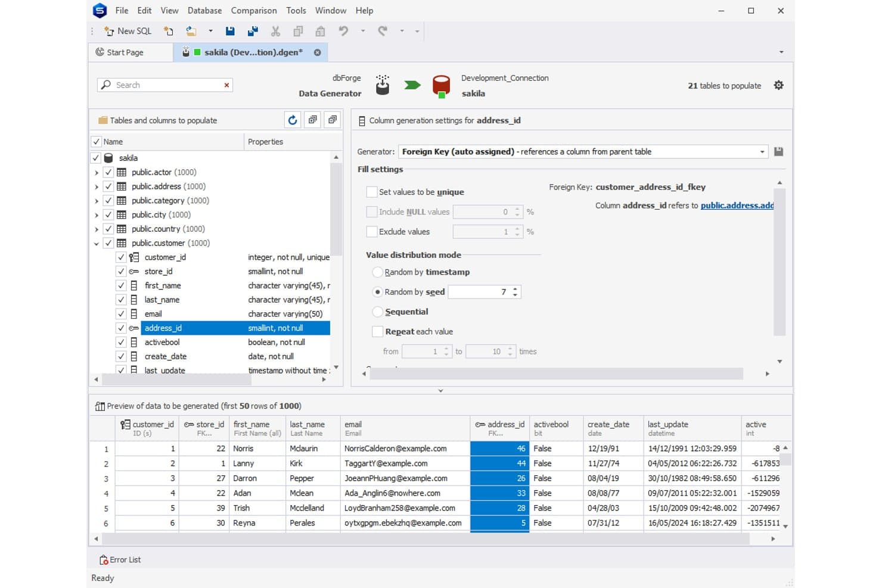Click the Paste toolbar icon
The height and width of the screenshot is (588, 882).
click(x=321, y=31)
